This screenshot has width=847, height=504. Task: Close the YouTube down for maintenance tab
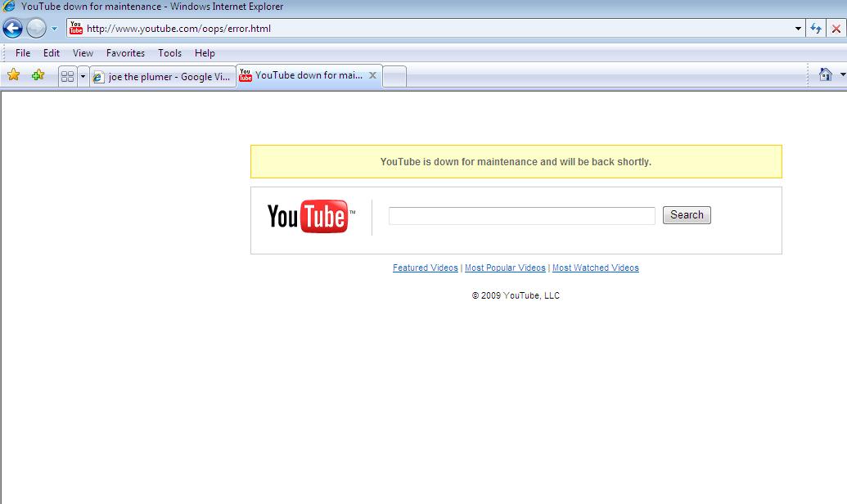click(372, 75)
